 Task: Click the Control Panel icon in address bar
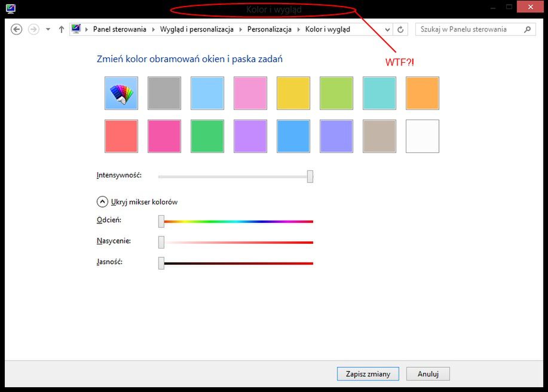pos(76,29)
